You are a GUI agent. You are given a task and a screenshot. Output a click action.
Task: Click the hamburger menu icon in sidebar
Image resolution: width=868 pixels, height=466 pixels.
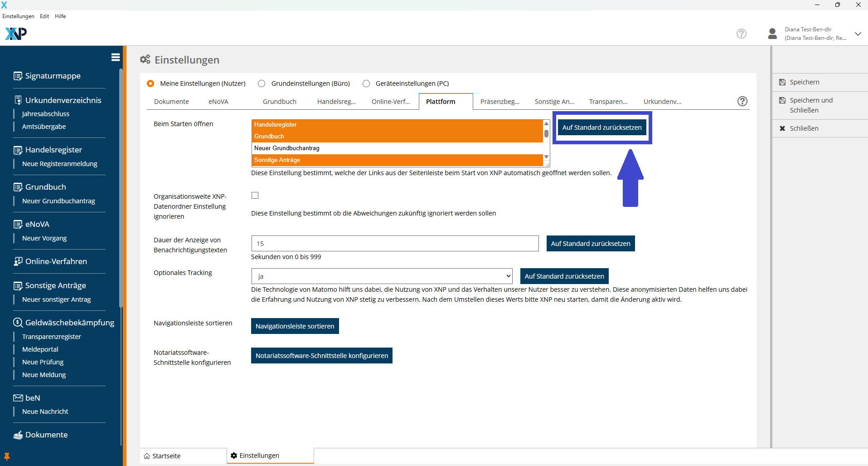[x=115, y=57]
